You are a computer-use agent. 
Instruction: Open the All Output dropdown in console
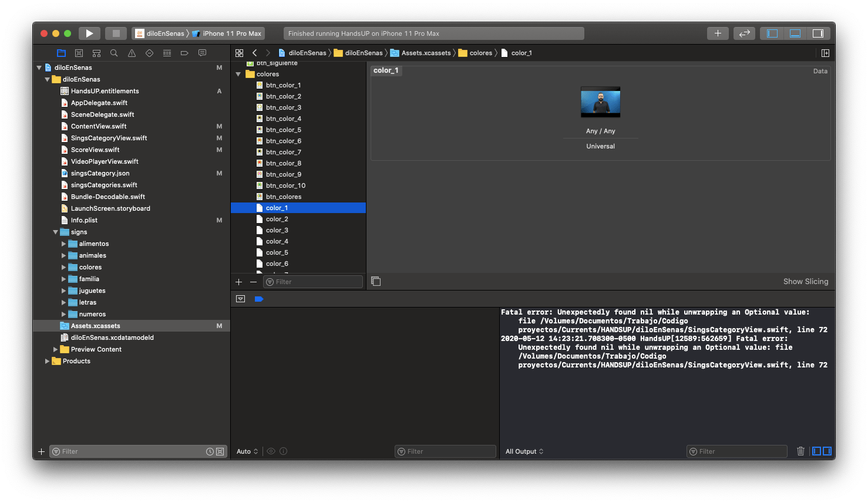(x=522, y=451)
